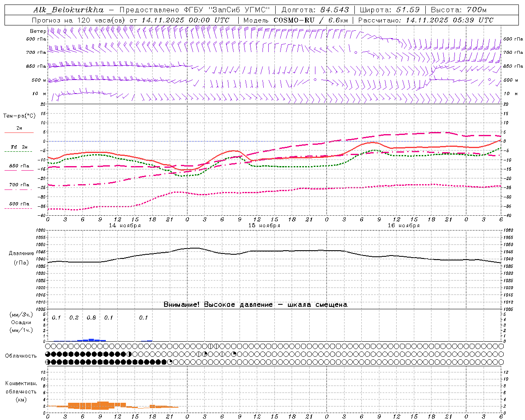Click the Ветер wind section label

point(38,31)
